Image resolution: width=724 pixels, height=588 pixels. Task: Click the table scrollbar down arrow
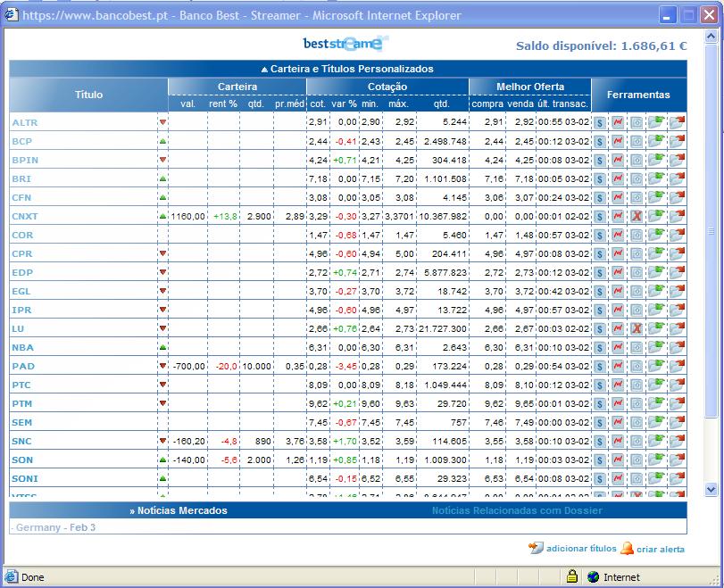click(x=711, y=489)
